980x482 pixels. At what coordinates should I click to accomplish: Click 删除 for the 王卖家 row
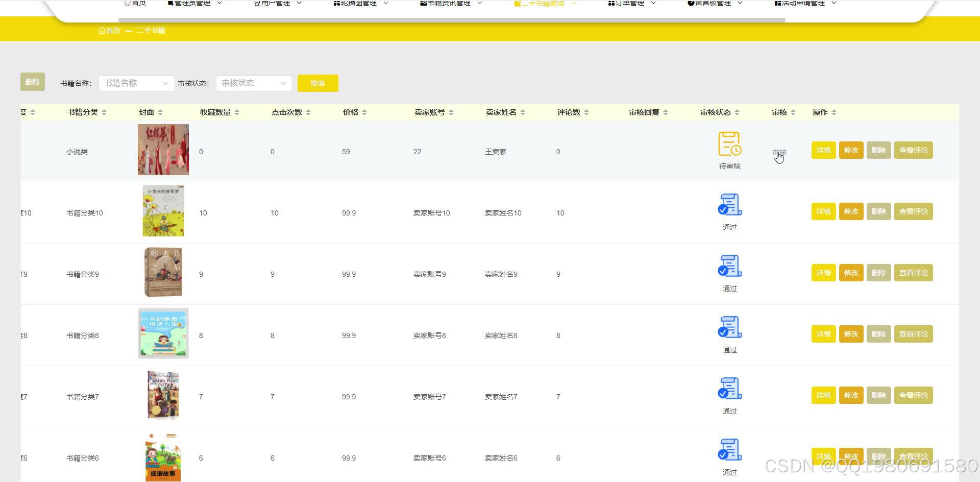(x=878, y=150)
